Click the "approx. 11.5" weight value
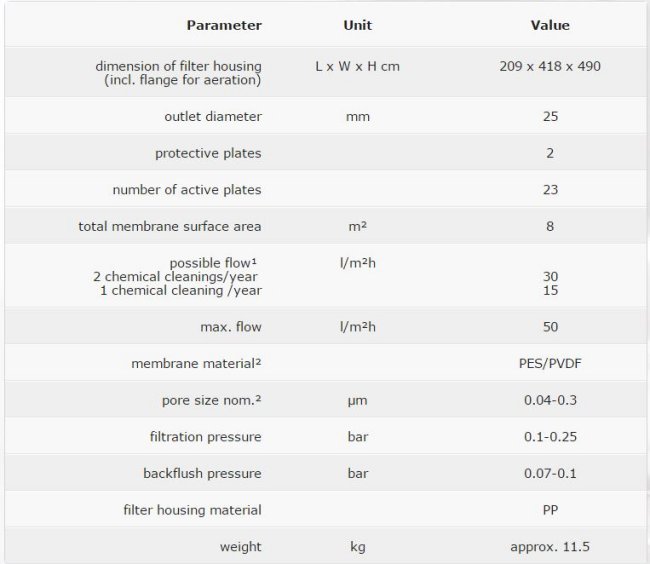The height and width of the screenshot is (564, 650). pos(549,547)
